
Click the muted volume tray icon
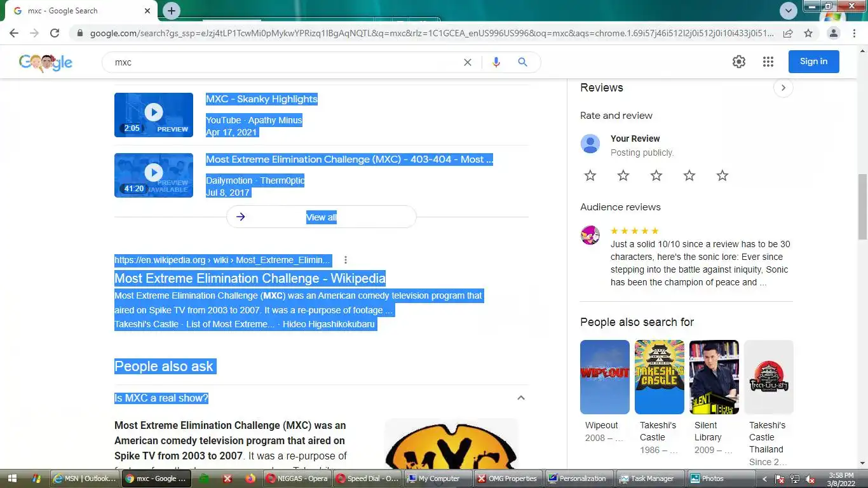810,479
